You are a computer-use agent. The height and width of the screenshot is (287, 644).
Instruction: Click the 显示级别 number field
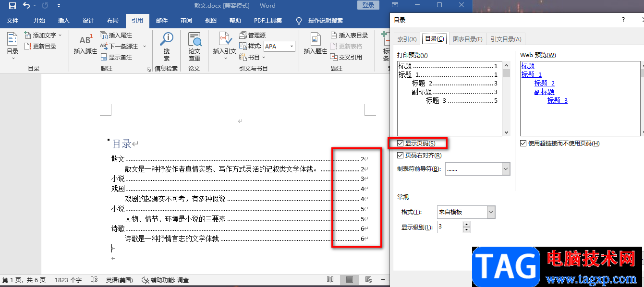450,227
